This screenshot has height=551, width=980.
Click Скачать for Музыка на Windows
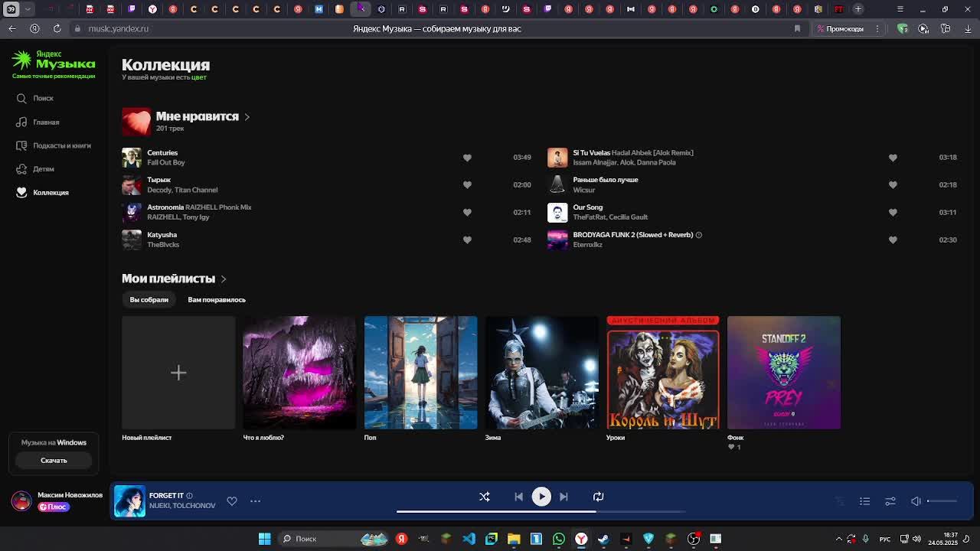click(x=54, y=460)
